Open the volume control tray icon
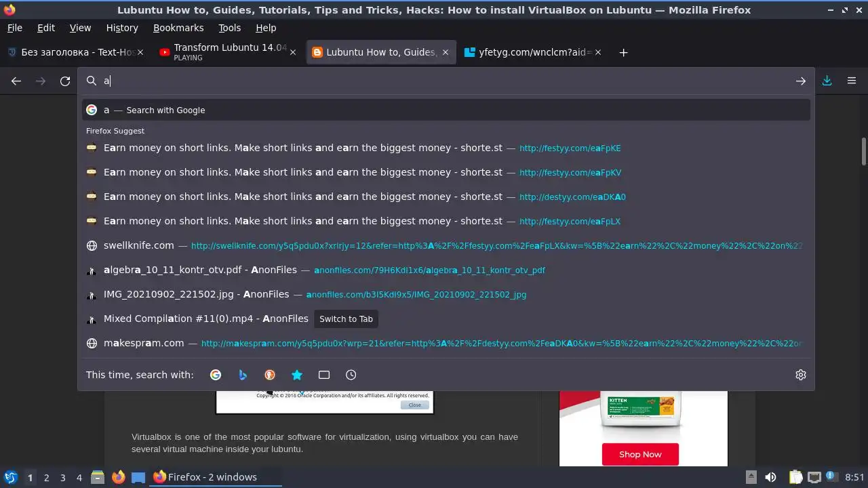The image size is (868, 488). 770,477
